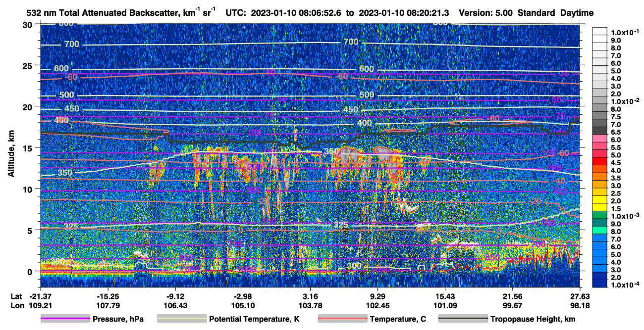
Task: Pick the yellow-orange 2.5 colorbar swatch
Action: [x=599, y=192]
